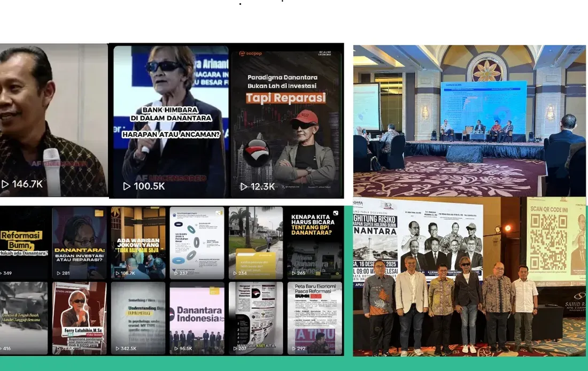Open the 'Ada Warisan Jokowi' video thumbnail

point(138,243)
